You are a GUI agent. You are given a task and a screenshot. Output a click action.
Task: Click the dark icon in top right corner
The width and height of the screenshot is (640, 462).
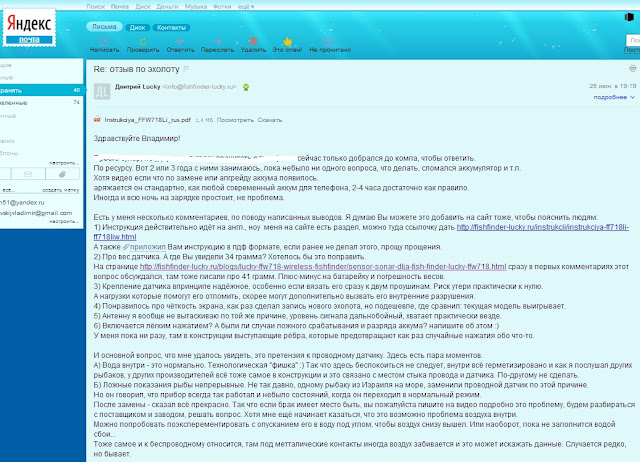pos(629,17)
